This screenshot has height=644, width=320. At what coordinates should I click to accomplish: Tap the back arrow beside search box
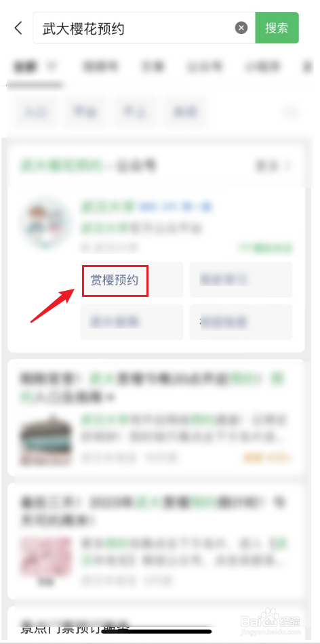coord(18,28)
